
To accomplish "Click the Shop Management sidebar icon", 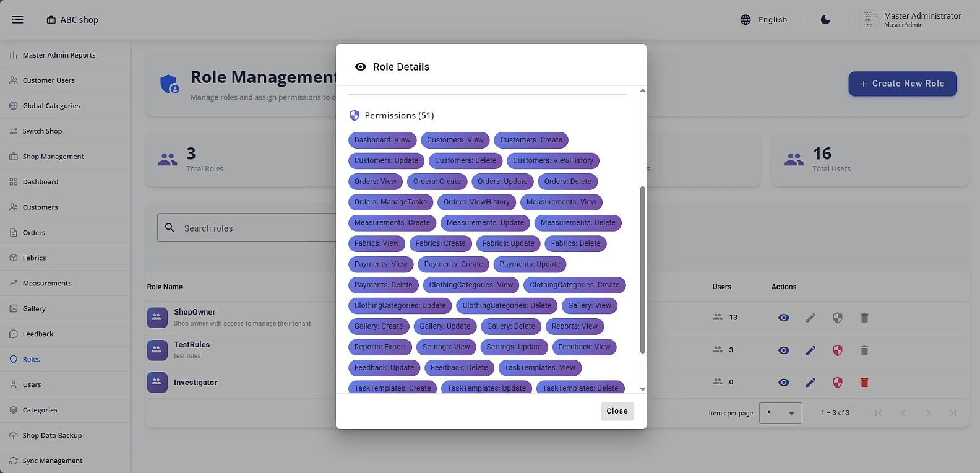I will (14, 157).
